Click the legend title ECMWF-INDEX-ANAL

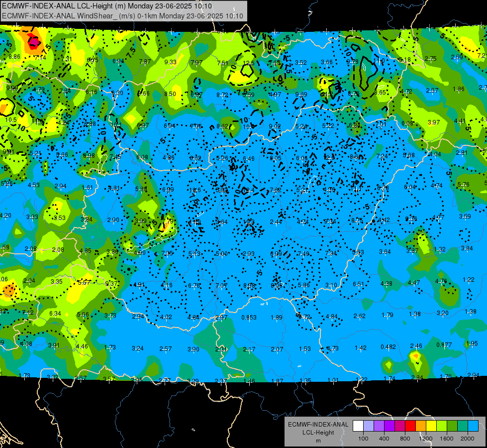pos(318,425)
